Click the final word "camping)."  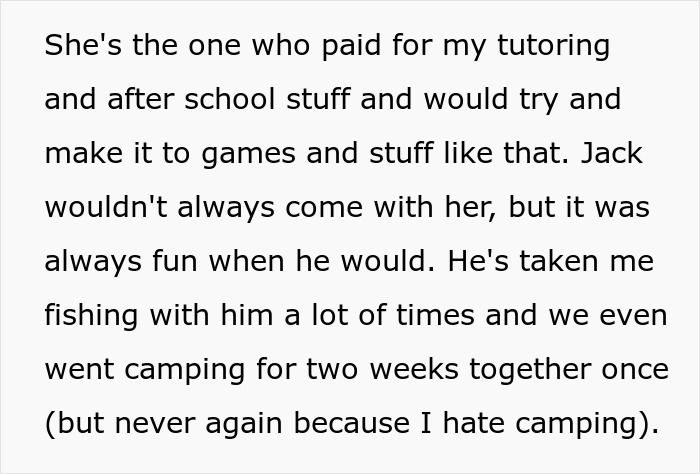click(587, 425)
